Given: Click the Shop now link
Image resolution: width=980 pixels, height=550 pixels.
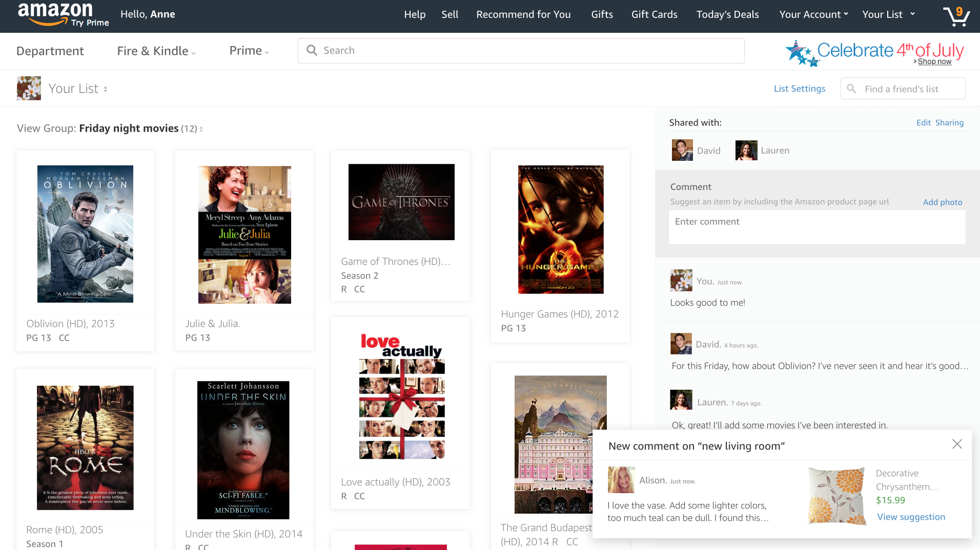Looking at the screenshot, I should coord(934,61).
